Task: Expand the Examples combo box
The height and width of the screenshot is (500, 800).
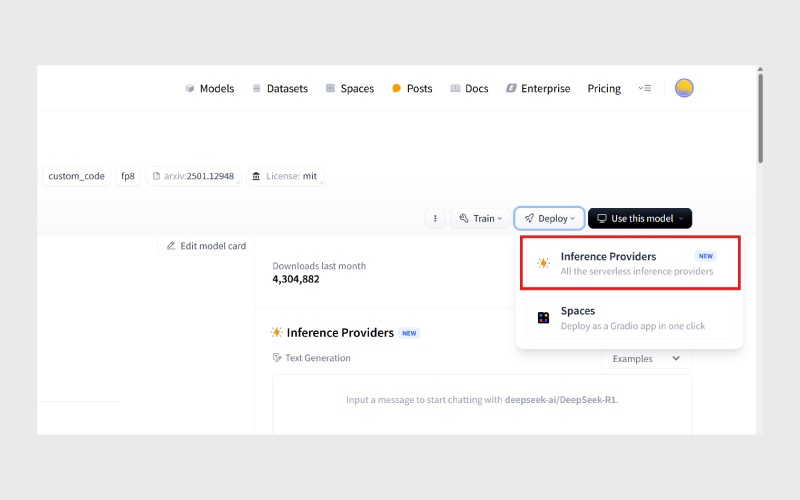Action: 646,358
